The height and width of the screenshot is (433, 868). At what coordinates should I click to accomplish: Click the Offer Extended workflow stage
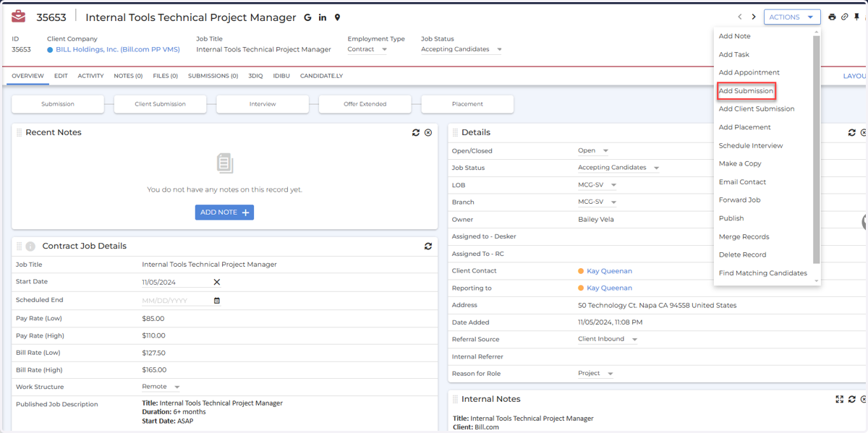pos(365,104)
